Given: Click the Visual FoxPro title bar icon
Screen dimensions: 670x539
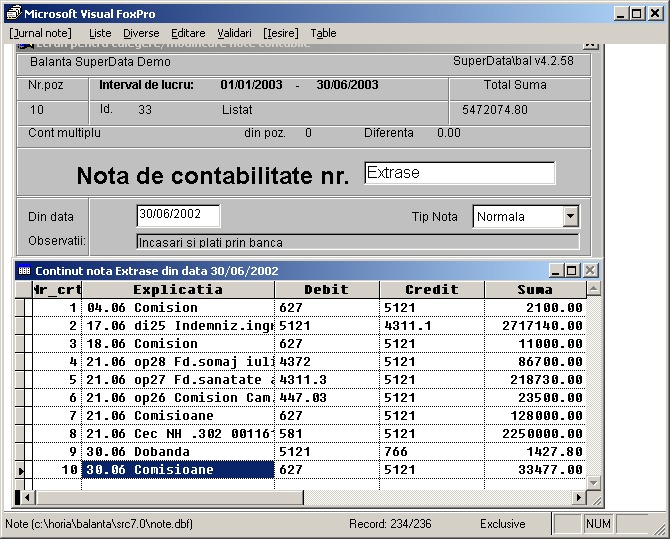Looking at the screenshot, I should tap(14, 13).
